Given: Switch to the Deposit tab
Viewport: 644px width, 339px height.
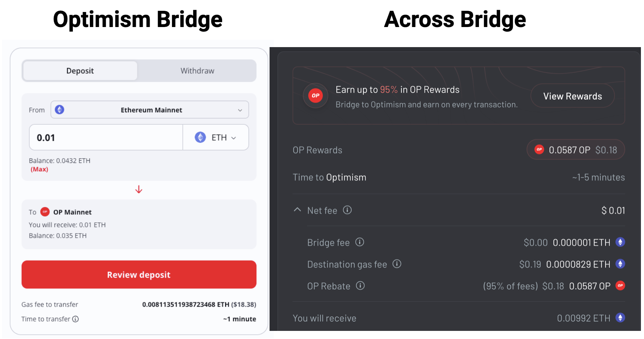Looking at the screenshot, I should [x=80, y=71].
